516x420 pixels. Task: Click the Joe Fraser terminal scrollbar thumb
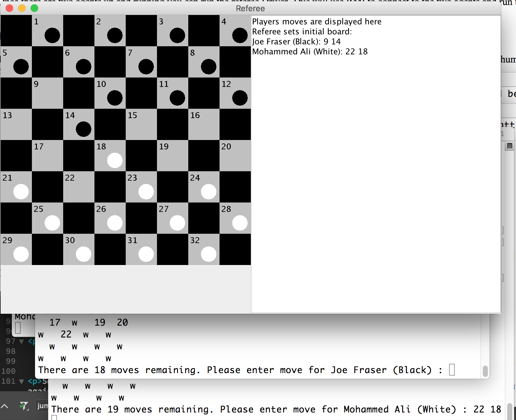click(485, 371)
